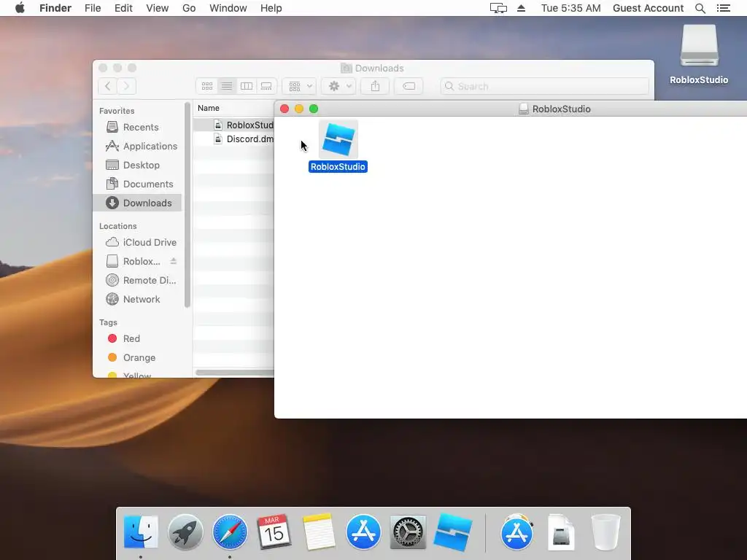This screenshot has height=560, width=747.
Task: Click the Eject icon in the menu bar
Action: click(521, 8)
